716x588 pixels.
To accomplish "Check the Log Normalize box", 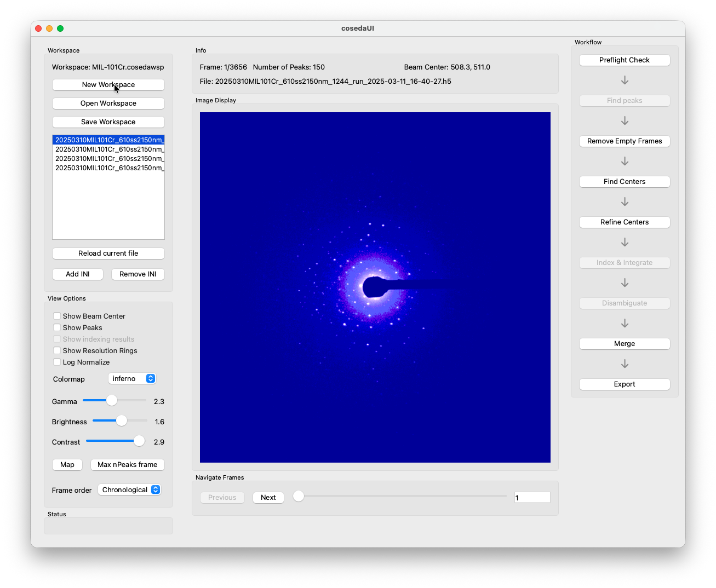I will 57,362.
